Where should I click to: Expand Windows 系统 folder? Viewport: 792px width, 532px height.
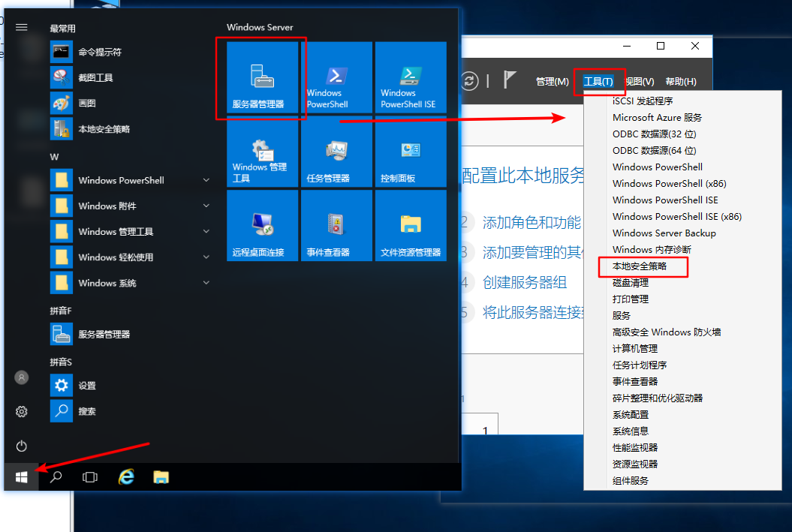coord(131,283)
